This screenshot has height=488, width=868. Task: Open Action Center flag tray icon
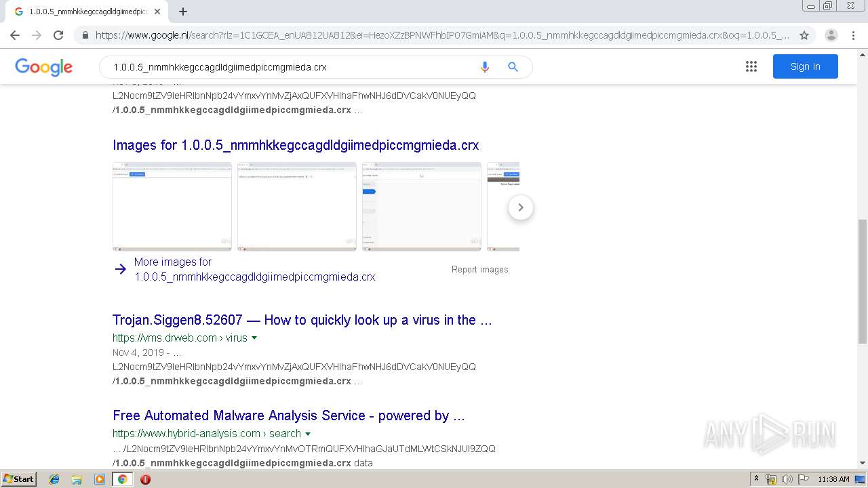click(803, 479)
